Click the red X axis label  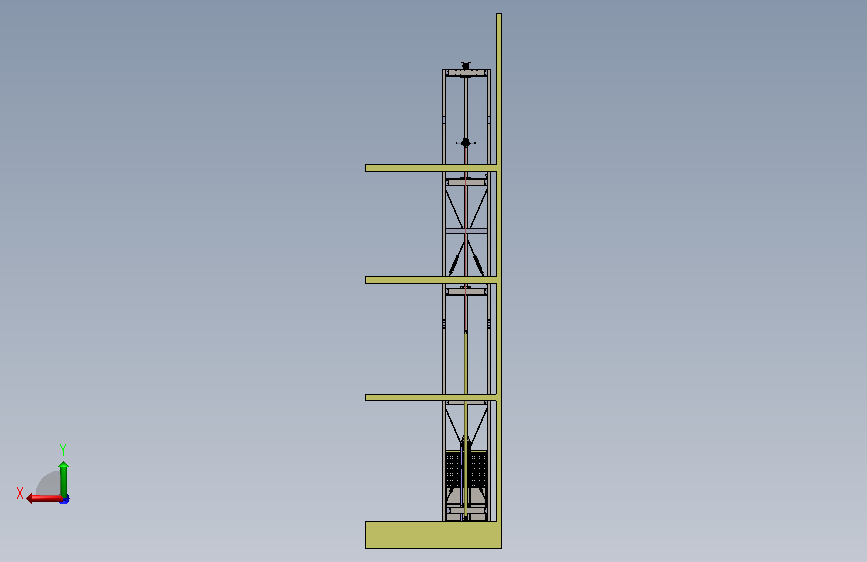coord(20,493)
